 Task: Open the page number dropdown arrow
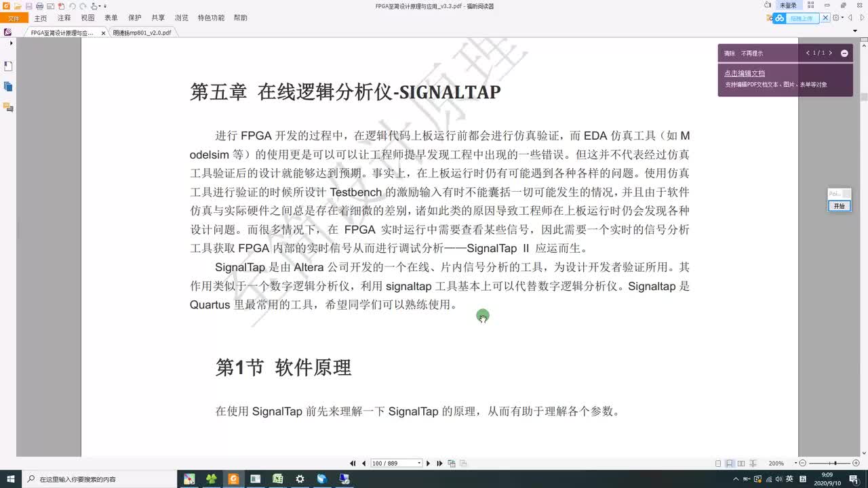pos(419,464)
